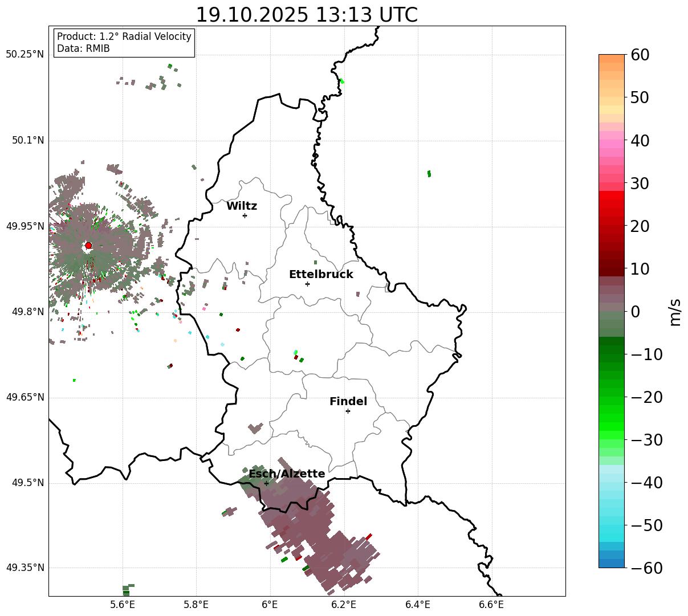Click the colorbar value −50
The image size is (688, 616).
[x=647, y=525]
